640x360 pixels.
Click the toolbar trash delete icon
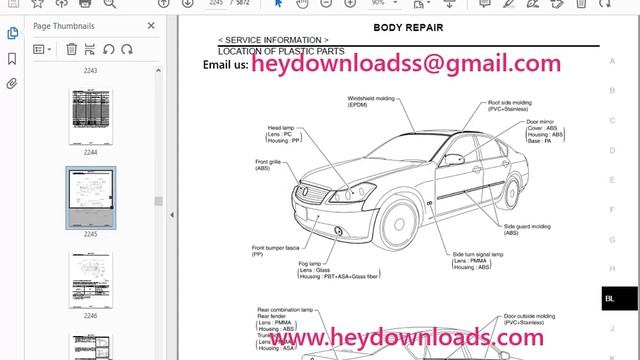[581, 4]
